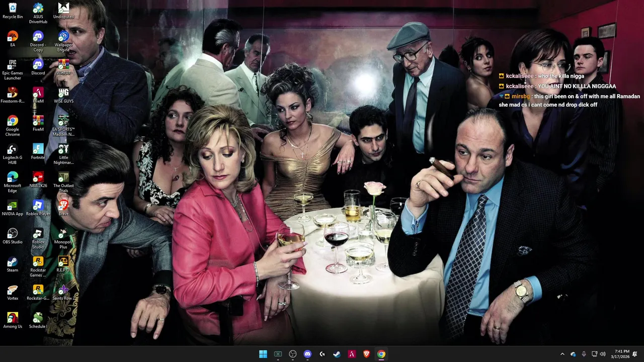Click the OneDrive cloud tray icon

coord(573,354)
